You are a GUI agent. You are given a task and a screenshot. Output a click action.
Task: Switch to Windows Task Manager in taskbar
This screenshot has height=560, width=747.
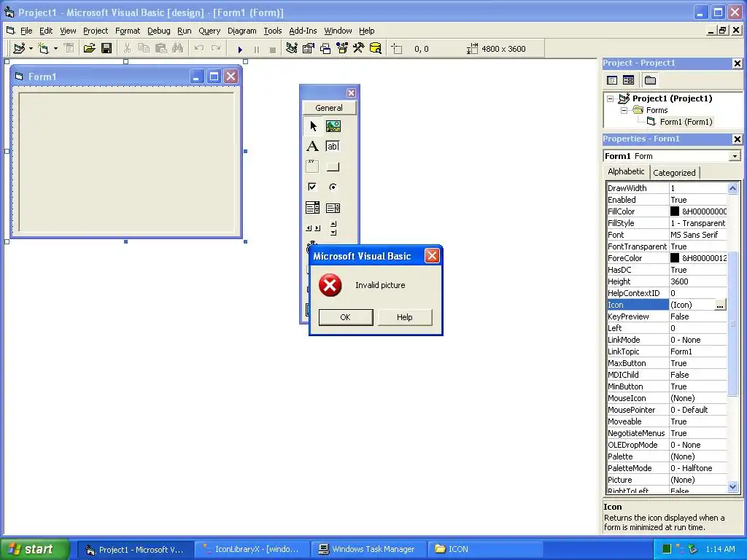(x=368, y=550)
